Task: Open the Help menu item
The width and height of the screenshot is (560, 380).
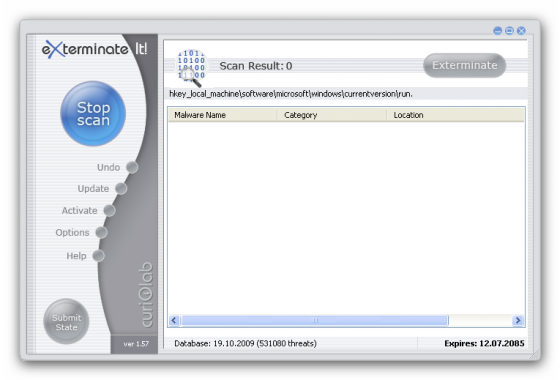Action: click(x=76, y=256)
